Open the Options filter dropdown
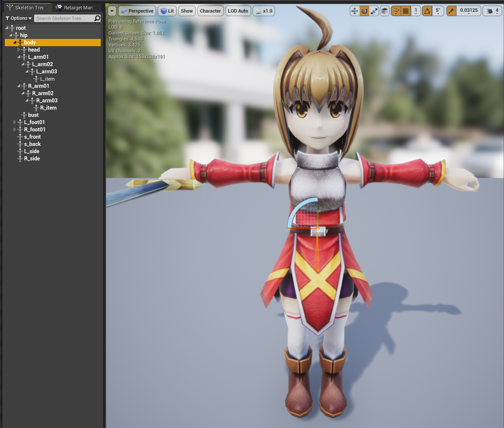Image resolution: width=504 pixels, height=428 pixels. click(x=19, y=18)
